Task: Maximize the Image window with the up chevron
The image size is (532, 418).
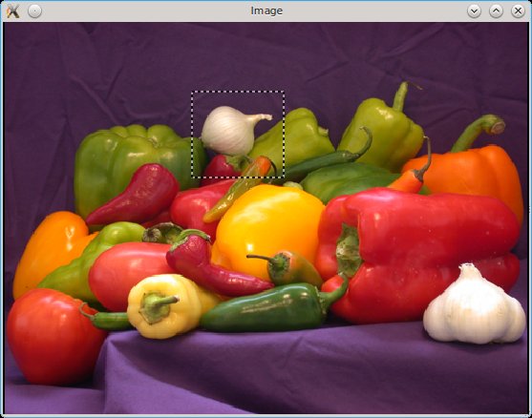Action: point(496,11)
